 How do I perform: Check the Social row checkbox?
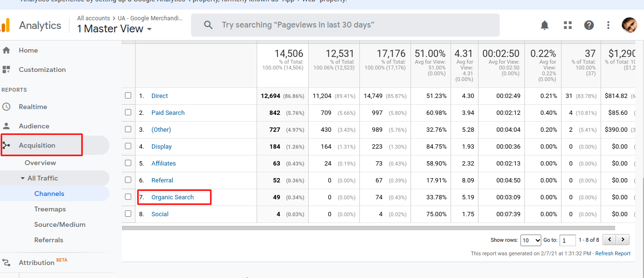pos(128,214)
